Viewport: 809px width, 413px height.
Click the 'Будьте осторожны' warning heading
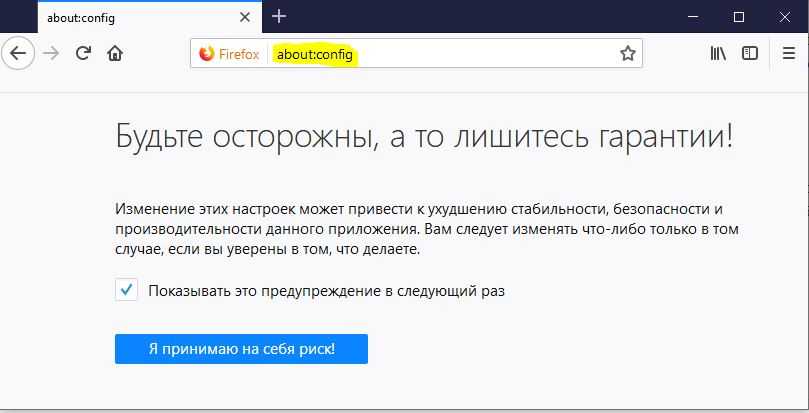pos(425,136)
